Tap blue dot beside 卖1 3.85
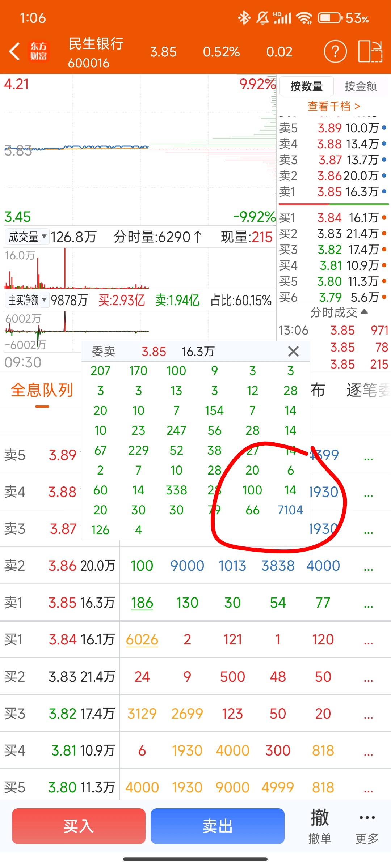 (x=384, y=191)
